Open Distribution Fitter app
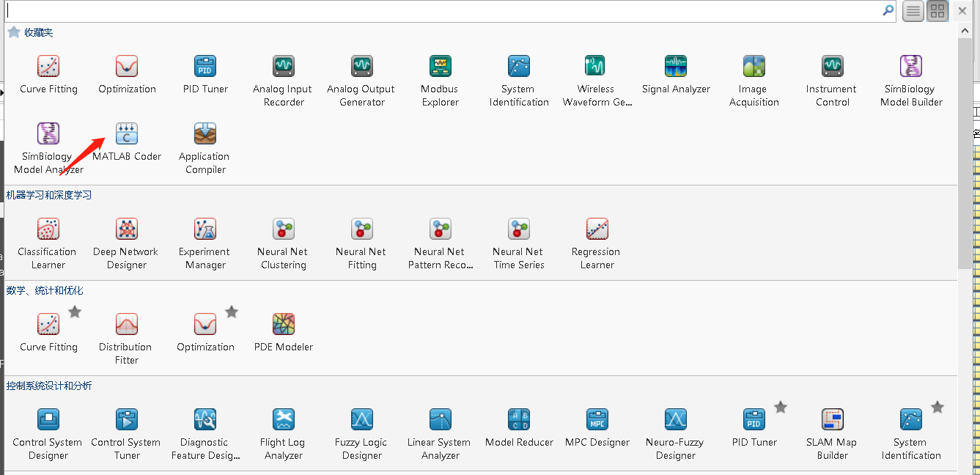 (x=126, y=339)
